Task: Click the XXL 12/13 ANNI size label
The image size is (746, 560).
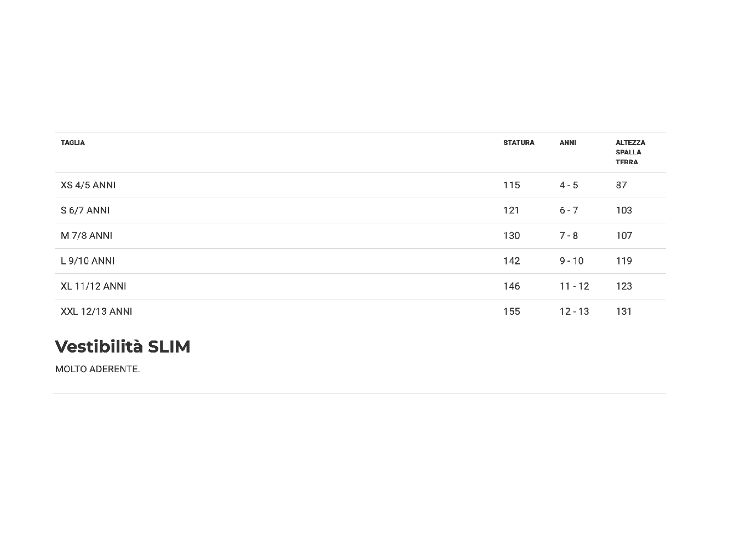Action: 96,311
